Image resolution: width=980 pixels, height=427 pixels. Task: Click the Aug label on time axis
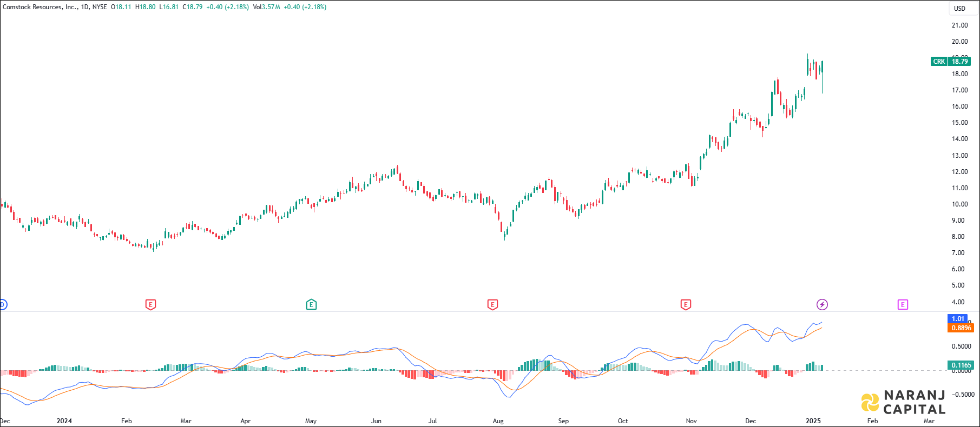[498, 421]
